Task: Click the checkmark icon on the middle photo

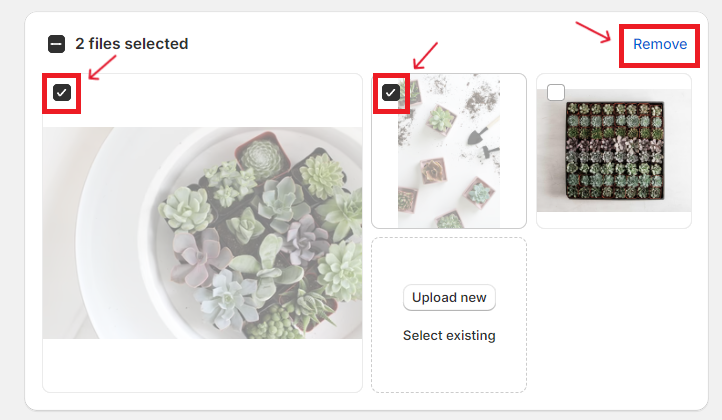Action: tap(391, 93)
